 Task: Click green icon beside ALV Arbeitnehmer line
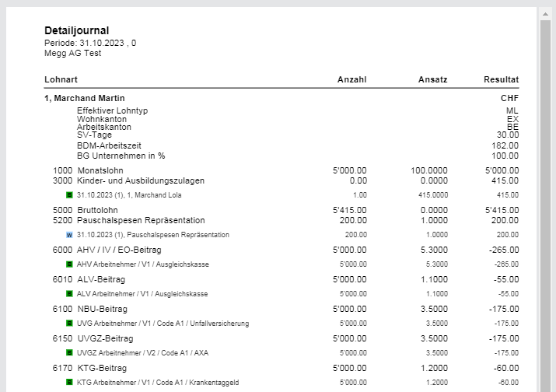pos(69,294)
